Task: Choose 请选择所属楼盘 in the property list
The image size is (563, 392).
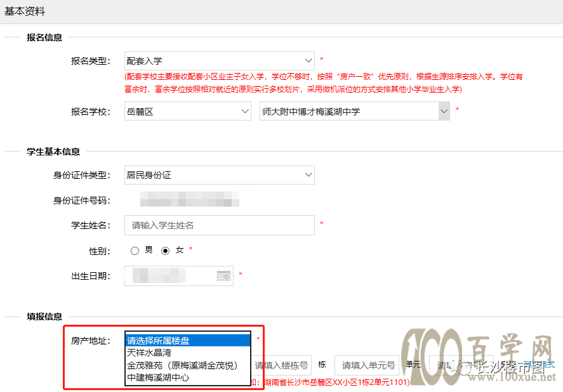Action: point(188,341)
